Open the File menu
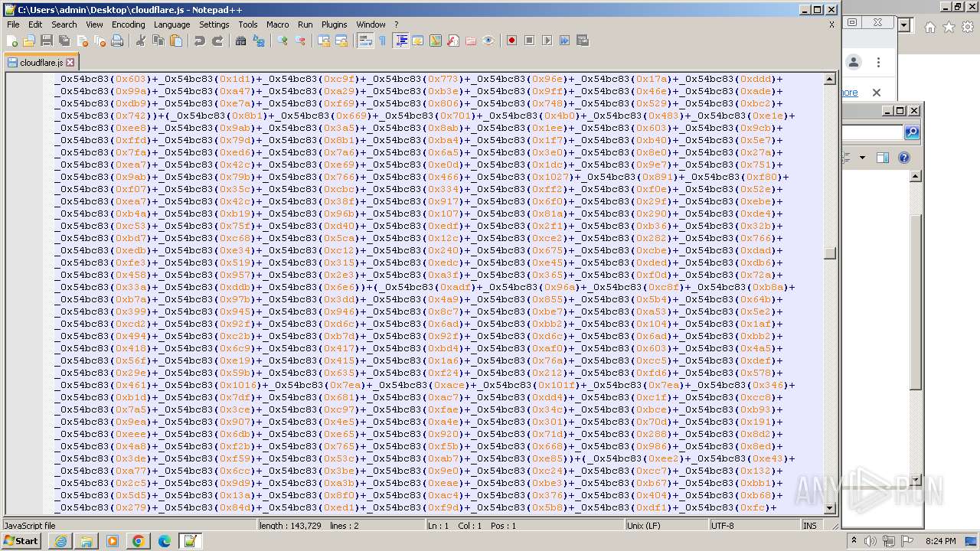980x551 pixels. [x=13, y=24]
